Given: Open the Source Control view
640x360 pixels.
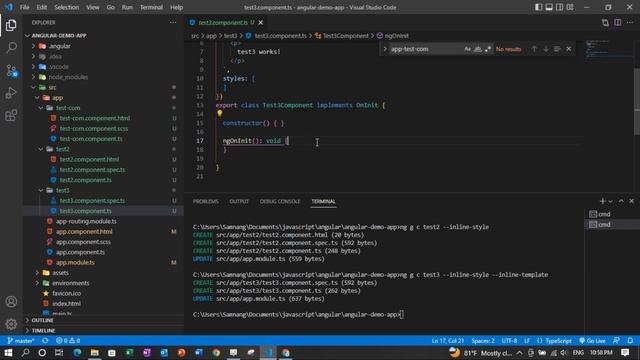Looking at the screenshot, I should [x=11, y=71].
